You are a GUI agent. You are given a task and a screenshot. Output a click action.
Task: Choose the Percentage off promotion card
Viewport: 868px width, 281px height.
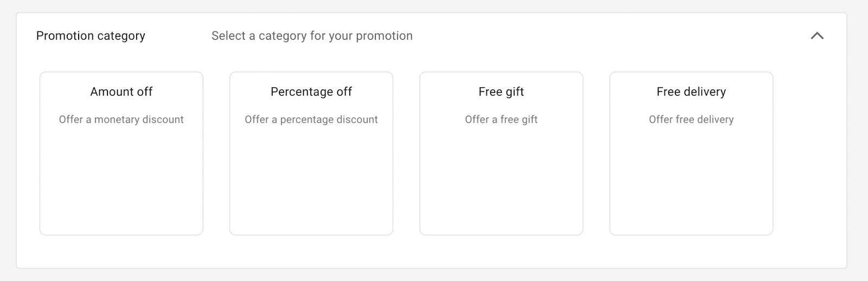click(311, 153)
